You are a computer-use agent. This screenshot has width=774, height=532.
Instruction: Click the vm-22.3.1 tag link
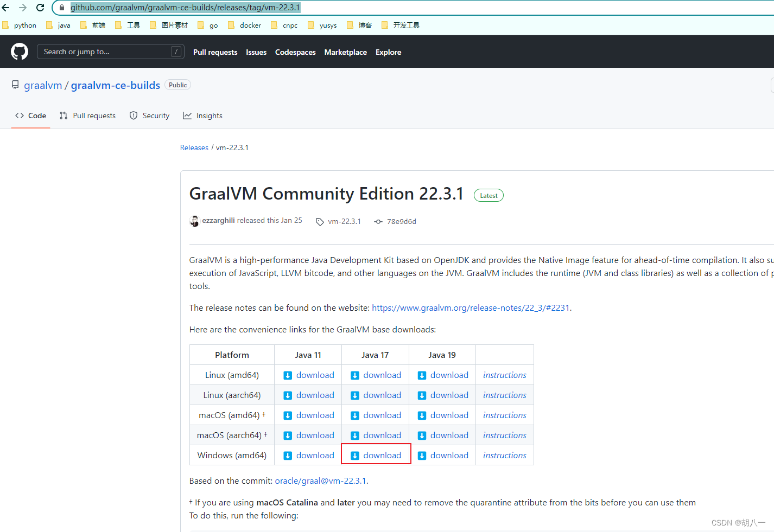click(x=345, y=222)
